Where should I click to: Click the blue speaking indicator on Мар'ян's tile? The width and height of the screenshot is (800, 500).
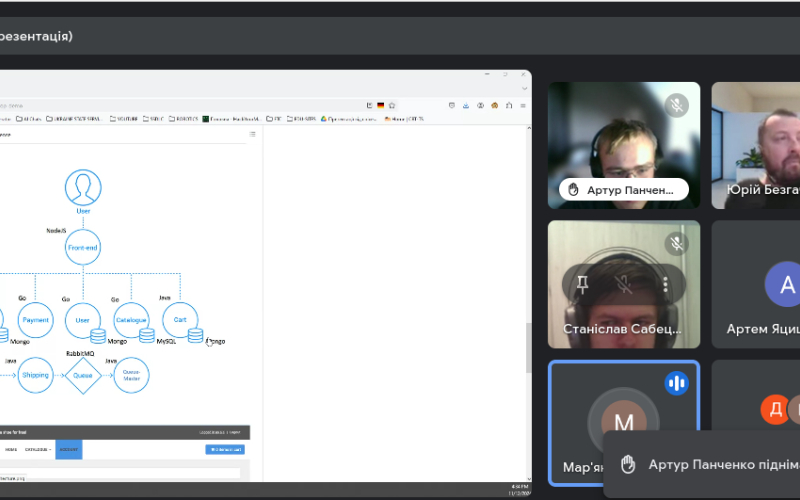[x=677, y=383]
